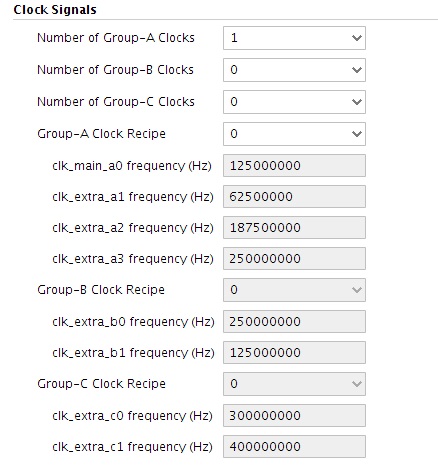
Task: Click the Group-B Clock Recipe label
Action: pyautogui.click(x=101, y=290)
